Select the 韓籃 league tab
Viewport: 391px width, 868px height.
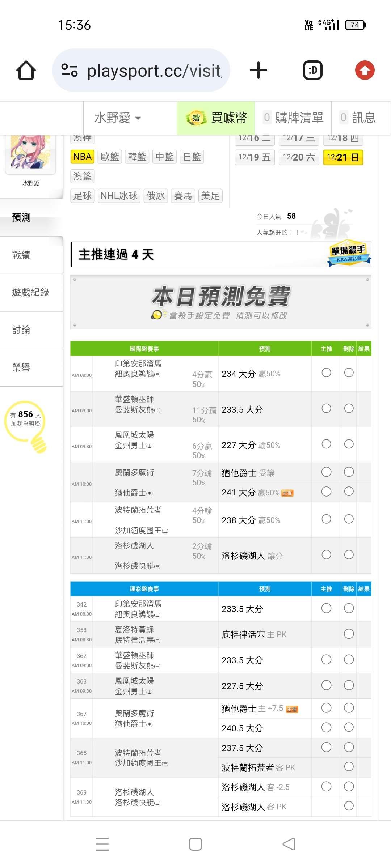(137, 157)
